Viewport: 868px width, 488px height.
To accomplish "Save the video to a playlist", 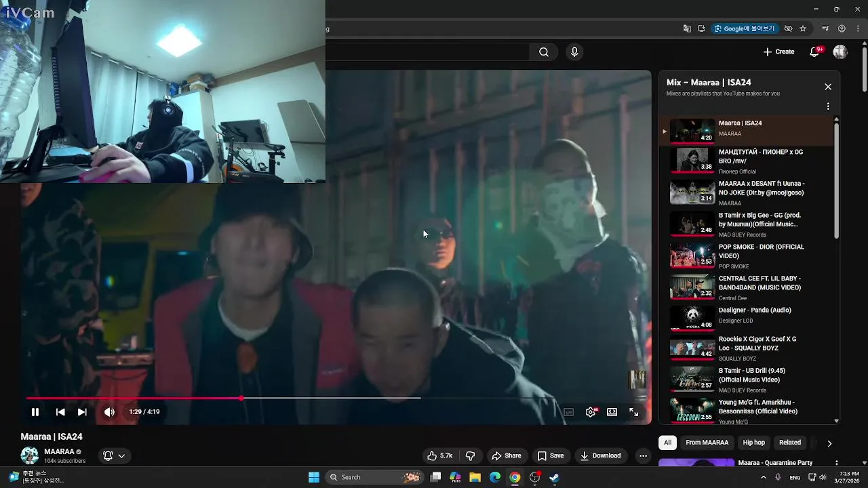I will pyautogui.click(x=551, y=455).
